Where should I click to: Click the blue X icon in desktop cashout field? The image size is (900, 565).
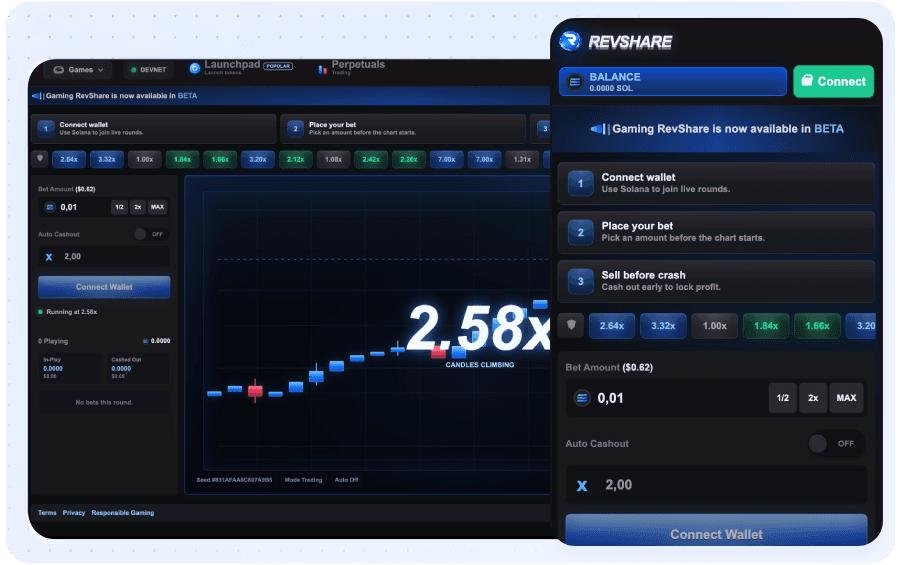tap(49, 257)
